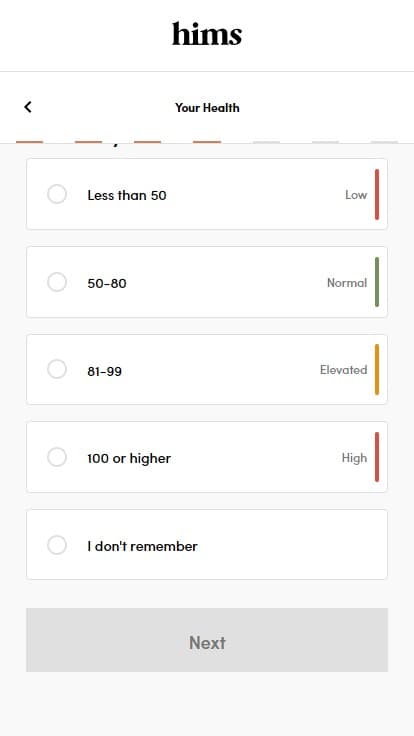
Task: Tap the green Normal indicator bar
Action: [377, 282]
